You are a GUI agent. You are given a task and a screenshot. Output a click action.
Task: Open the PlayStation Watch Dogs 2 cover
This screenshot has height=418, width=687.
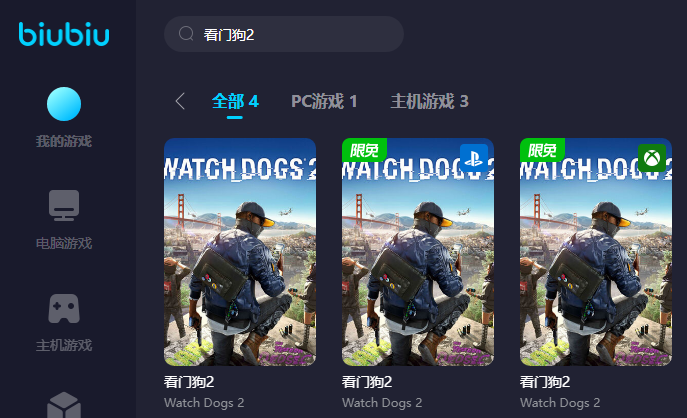(x=418, y=252)
